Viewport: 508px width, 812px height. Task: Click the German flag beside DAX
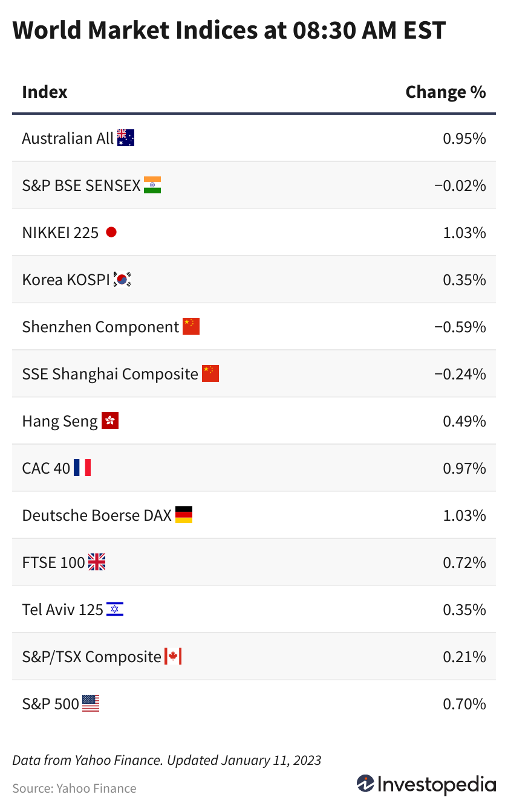pyautogui.click(x=184, y=515)
